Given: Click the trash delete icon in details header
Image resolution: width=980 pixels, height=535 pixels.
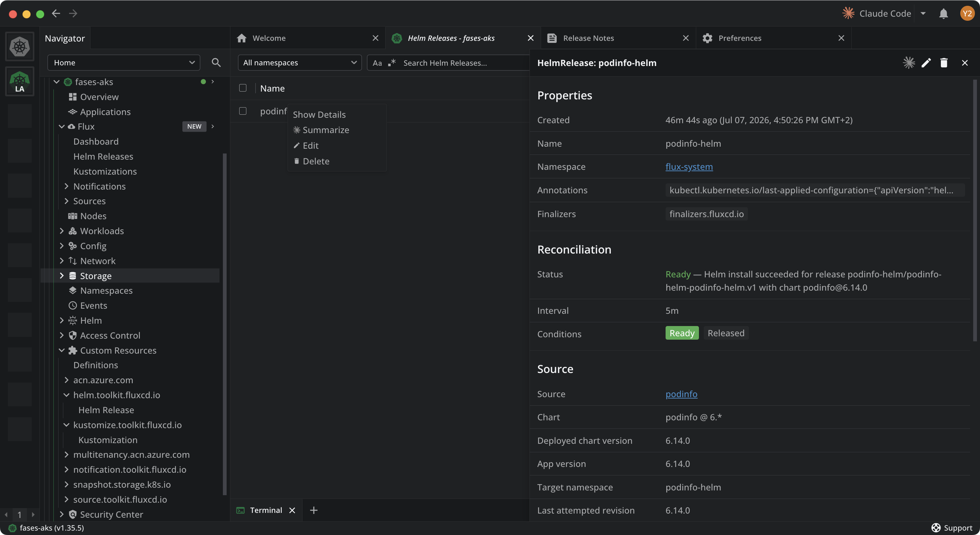Looking at the screenshot, I should pos(944,63).
